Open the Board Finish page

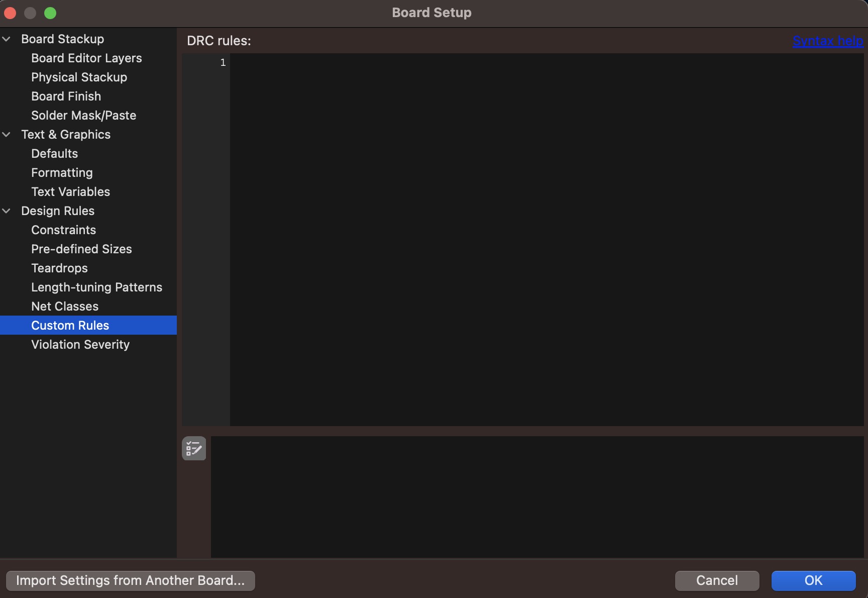(66, 96)
